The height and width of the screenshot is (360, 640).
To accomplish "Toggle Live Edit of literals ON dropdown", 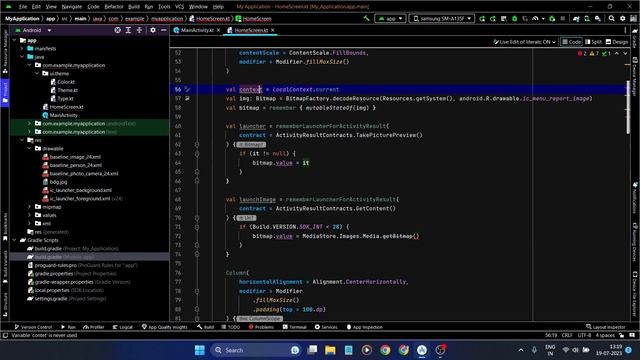I will (524, 42).
